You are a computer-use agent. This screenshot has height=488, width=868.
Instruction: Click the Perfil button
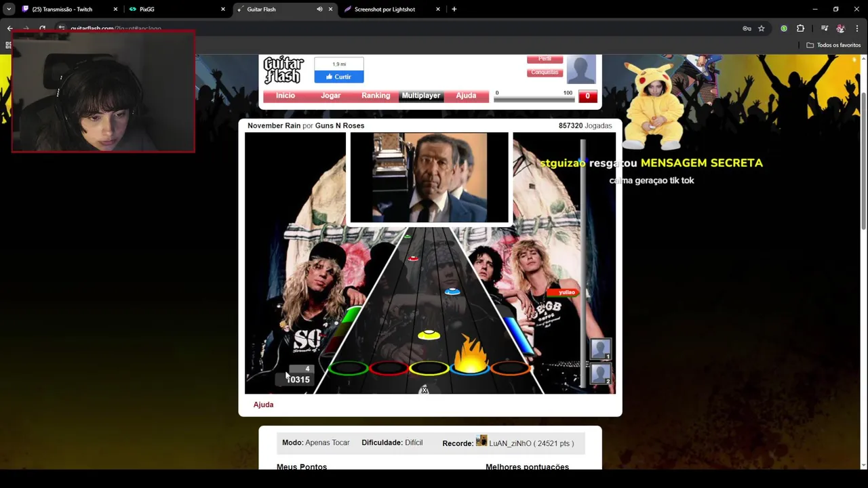tap(545, 59)
